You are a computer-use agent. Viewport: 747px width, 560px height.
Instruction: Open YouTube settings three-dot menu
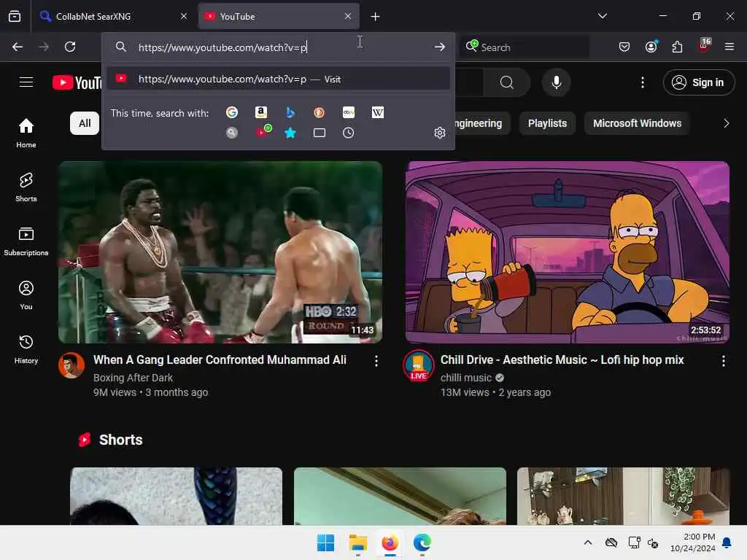[x=643, y=82]
